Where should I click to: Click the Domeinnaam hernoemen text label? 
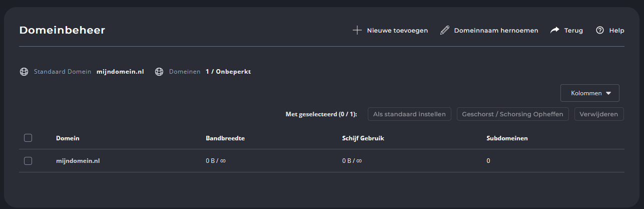coord(496,31)
